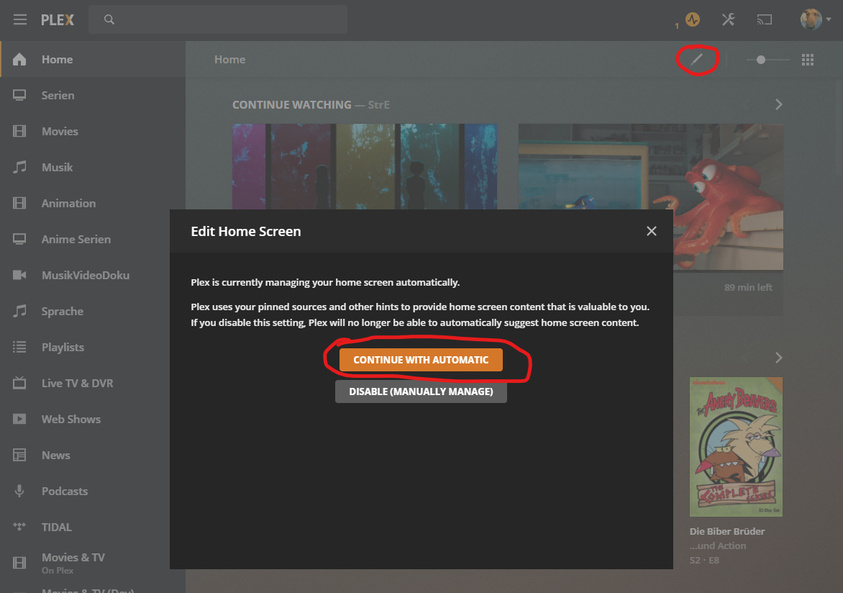Click the Home house icon
Image resolution: width=843 pixels, height=593 pixels.
coord(19,59)
